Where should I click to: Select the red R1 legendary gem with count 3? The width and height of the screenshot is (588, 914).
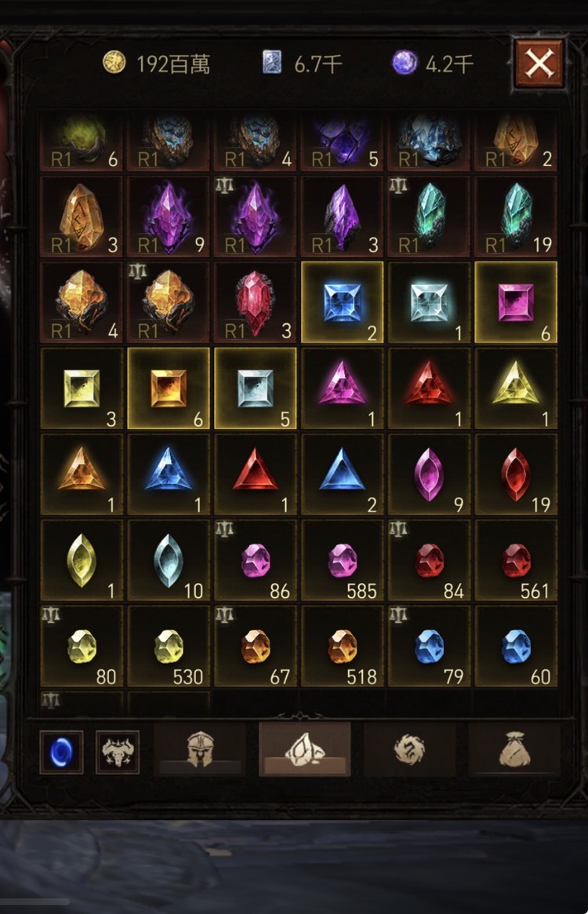(x=256, y=302)
